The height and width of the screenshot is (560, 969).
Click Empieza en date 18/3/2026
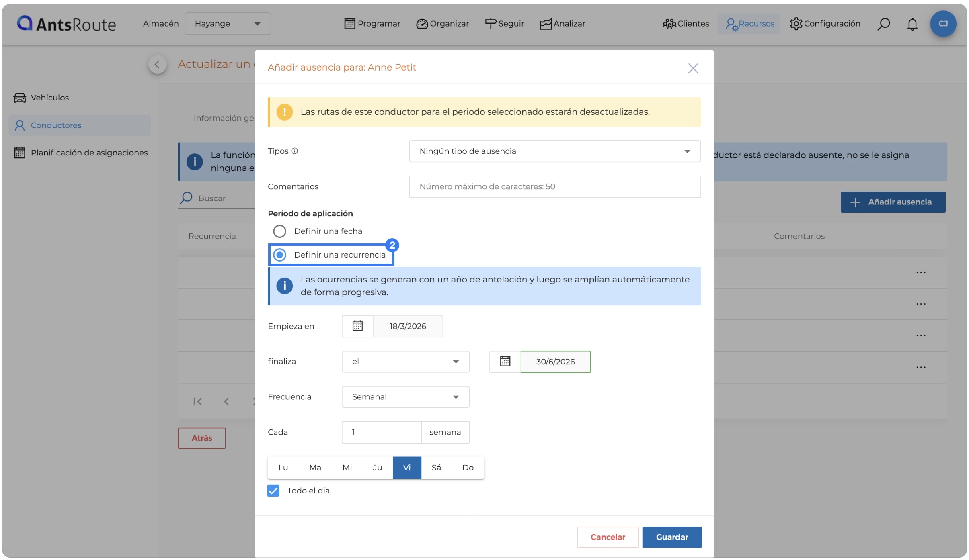(x=408, y=326)
